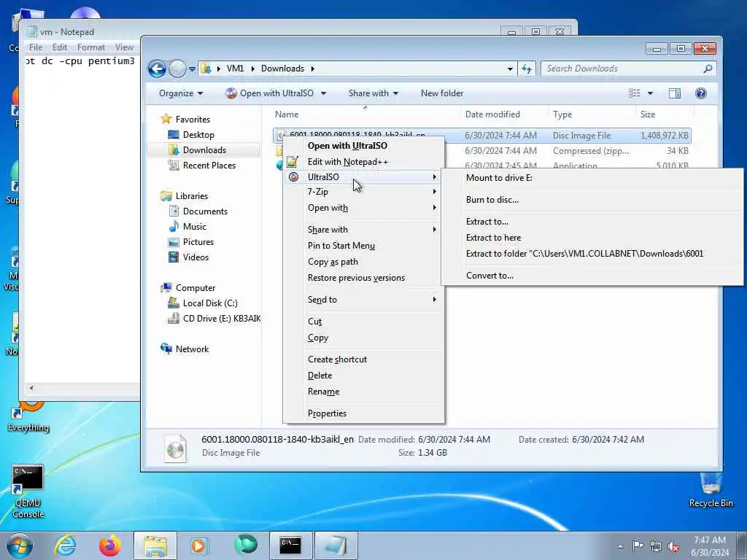Expand the 7-Zip submenu
The height and width of the screenshot is (560, 747).
[363, 192]
